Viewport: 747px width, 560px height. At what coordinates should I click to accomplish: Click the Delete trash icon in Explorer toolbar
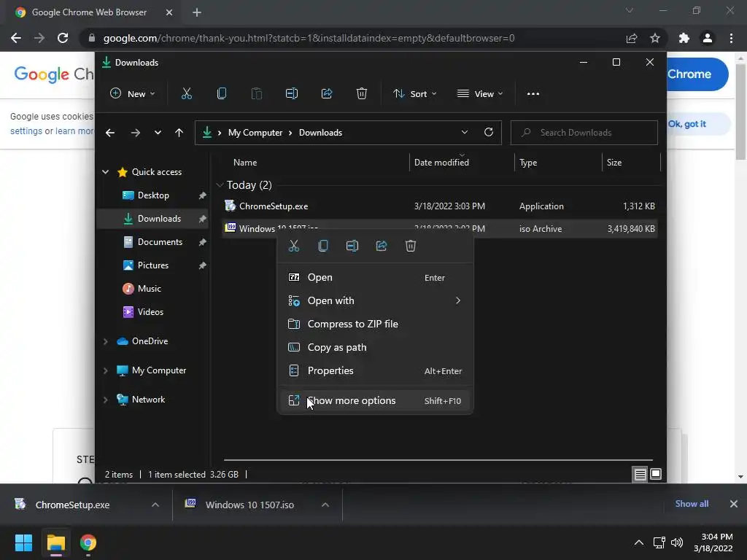pos(362,94)
